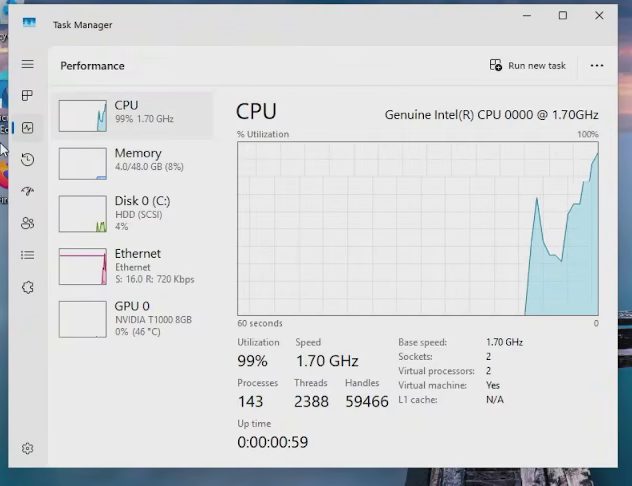Click the GPU 0 mini graph thumbnail

(x=83, y=319)
